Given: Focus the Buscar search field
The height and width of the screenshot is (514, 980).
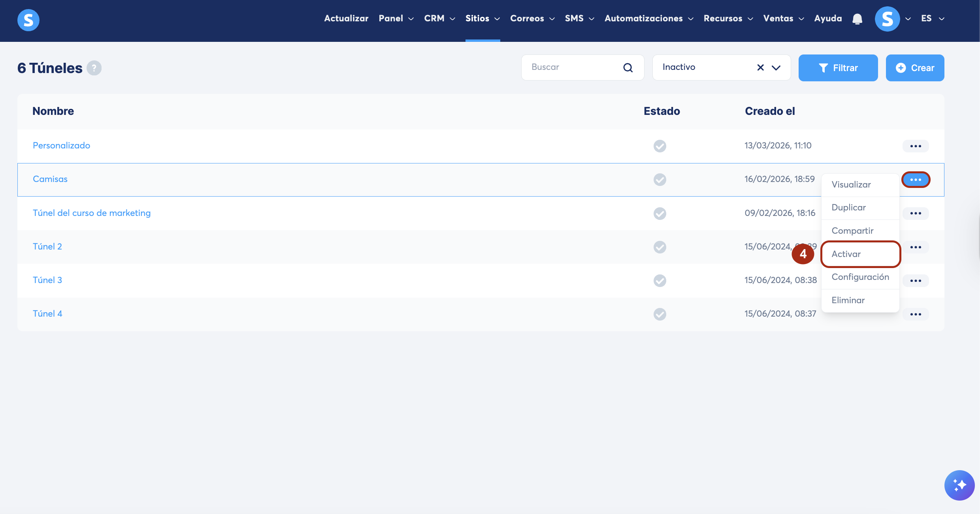Looking at the screenshot, I should (573, 68).
